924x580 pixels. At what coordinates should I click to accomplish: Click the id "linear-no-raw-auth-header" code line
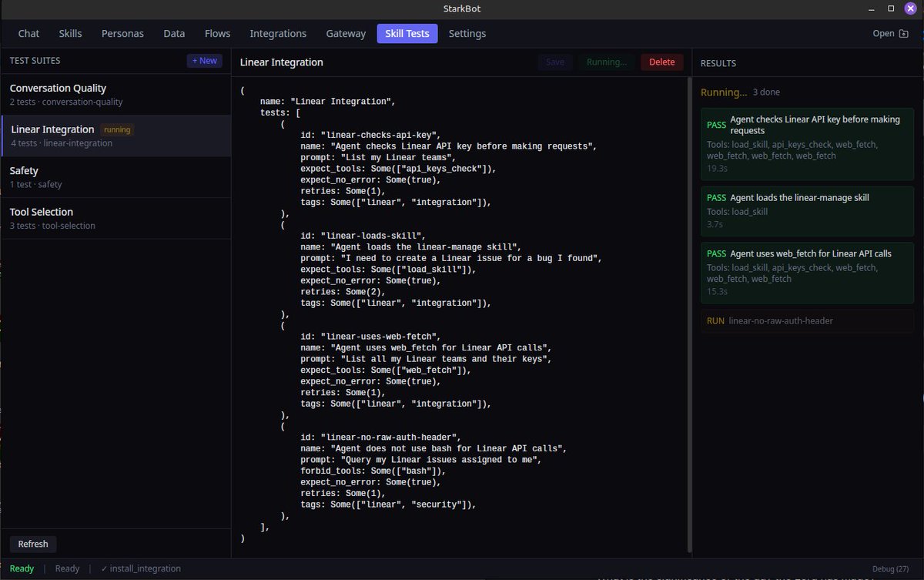pos(380,437)
